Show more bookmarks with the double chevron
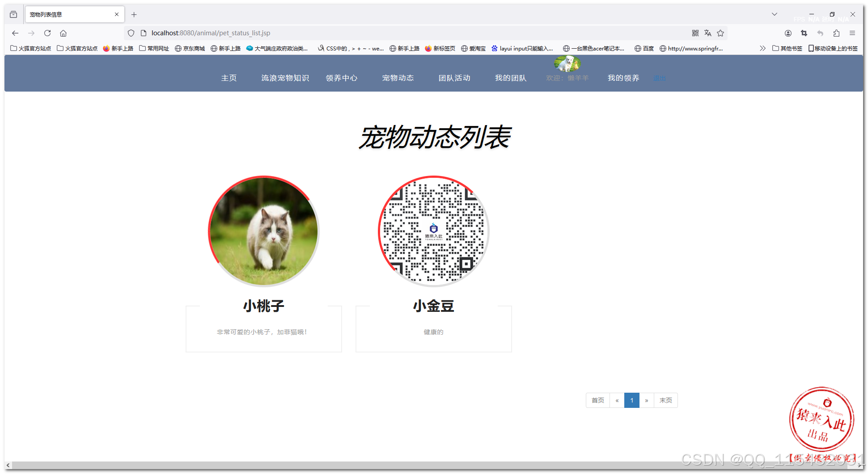Screen dimensions: 868x474 (762, 48)
